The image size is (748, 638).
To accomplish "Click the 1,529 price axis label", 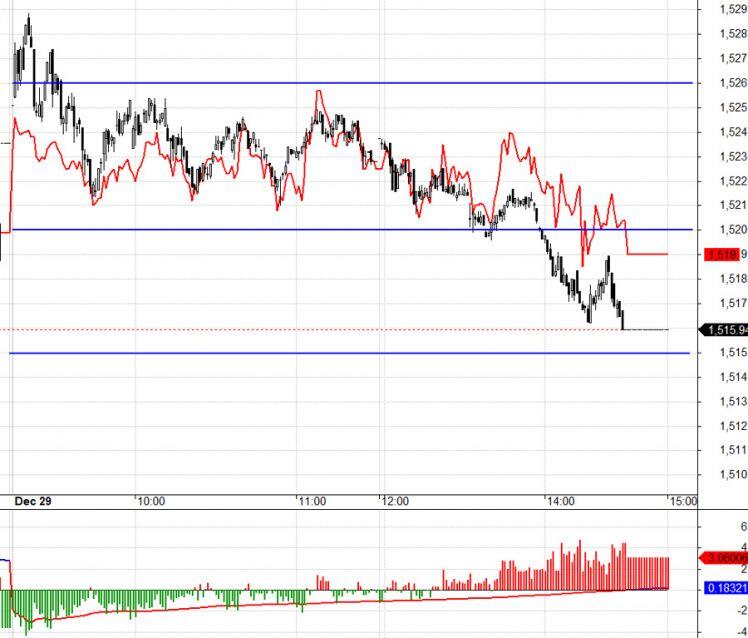I will tap(733, 9).
